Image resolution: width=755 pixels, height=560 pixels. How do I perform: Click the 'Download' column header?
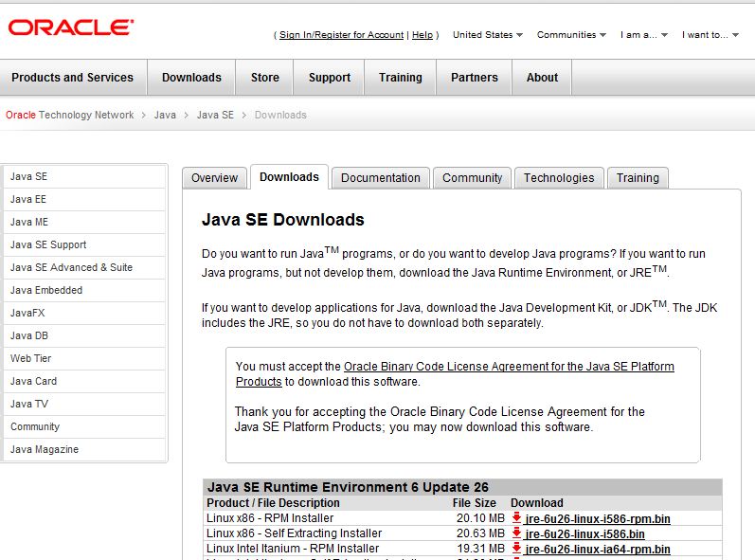click(536, 503)
